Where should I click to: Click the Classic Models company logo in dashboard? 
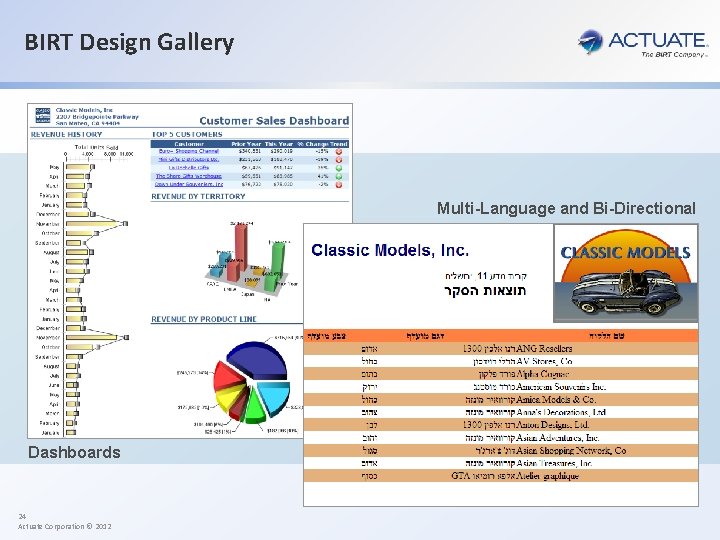[43, 116]
